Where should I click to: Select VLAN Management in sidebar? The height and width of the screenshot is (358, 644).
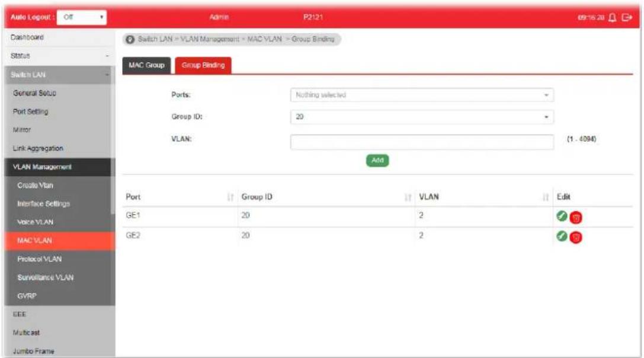pyautogui.click(x=58, y=167)
